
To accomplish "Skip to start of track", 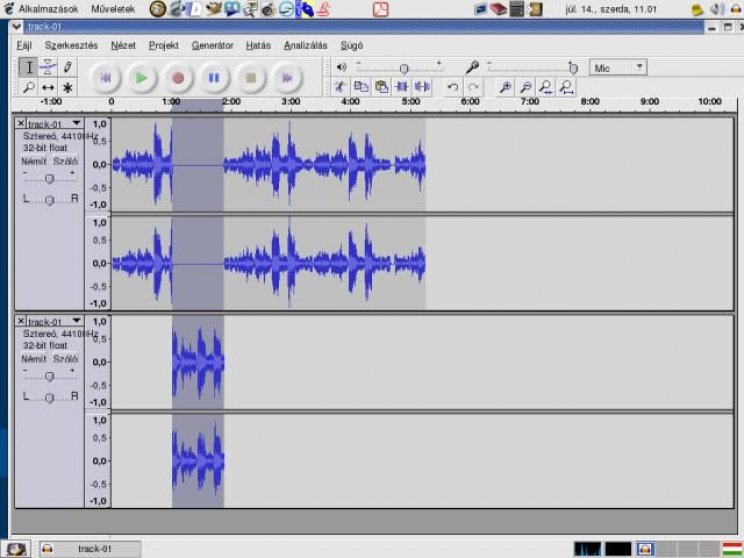I will [105, 78].
